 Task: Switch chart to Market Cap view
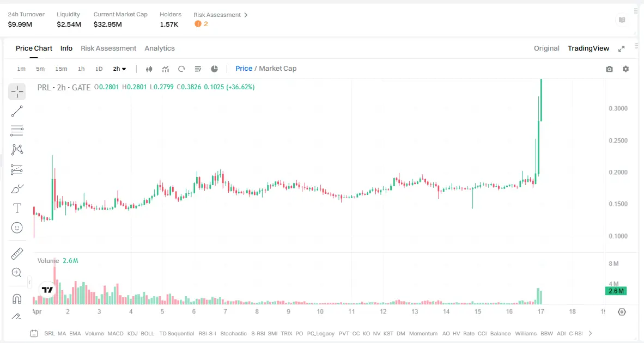coord(278,68)
